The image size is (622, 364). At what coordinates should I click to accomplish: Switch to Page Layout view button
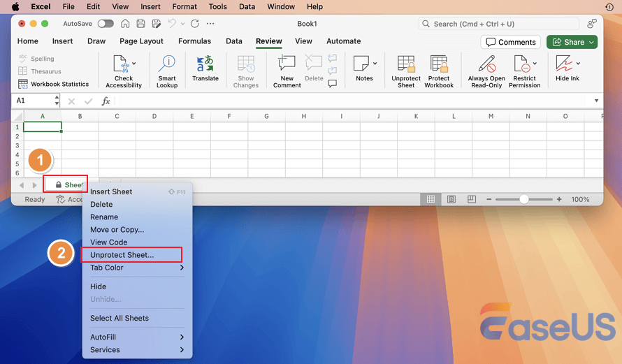coord(451,199)
